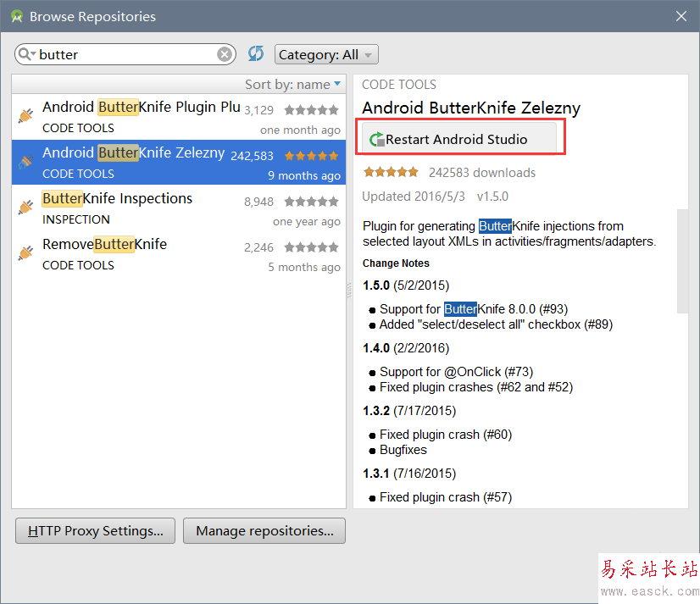Select RemoveButterKnife entry

tap(179, 253)
